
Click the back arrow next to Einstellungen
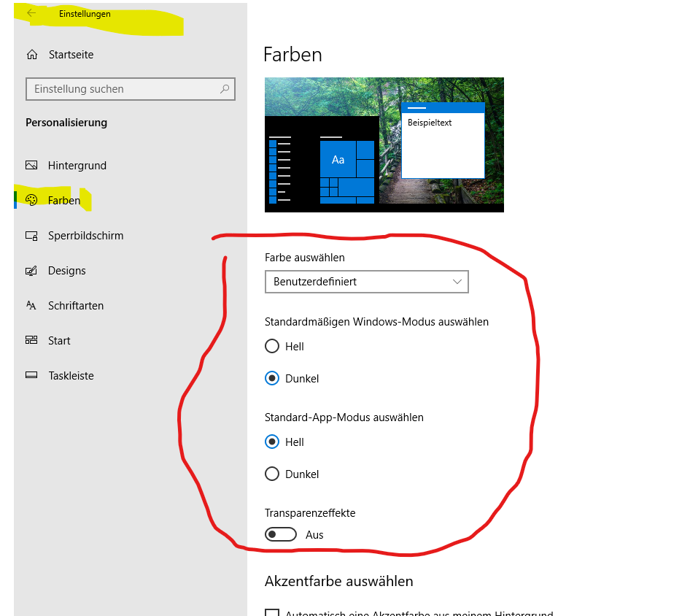point(31,13)
